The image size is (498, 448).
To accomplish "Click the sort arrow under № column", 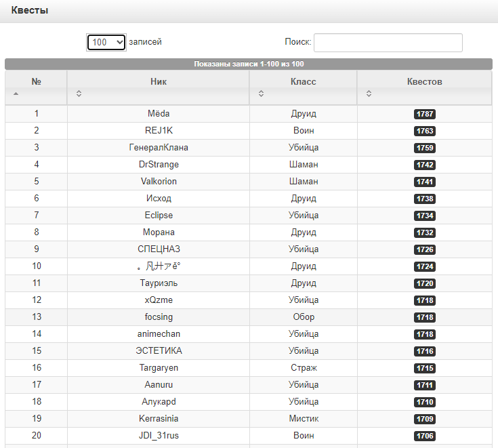I will (x=16, y=94).
